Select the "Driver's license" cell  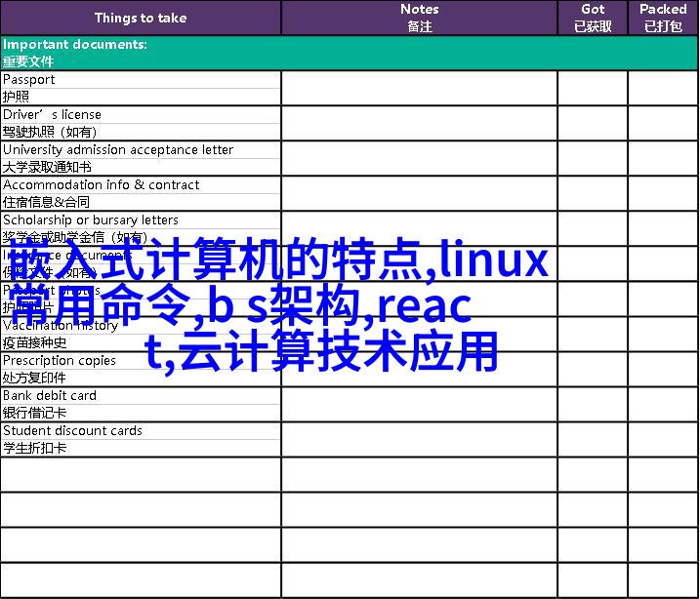point(141,114)
